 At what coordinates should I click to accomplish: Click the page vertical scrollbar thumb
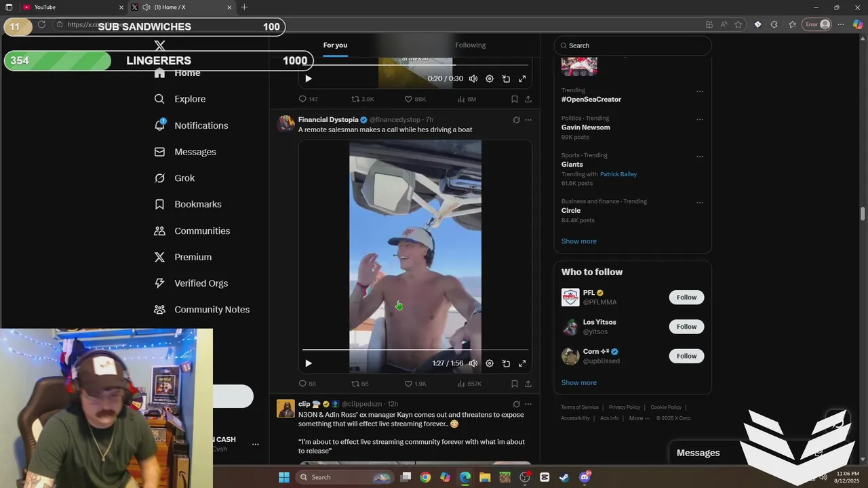[x=863, y=213]
